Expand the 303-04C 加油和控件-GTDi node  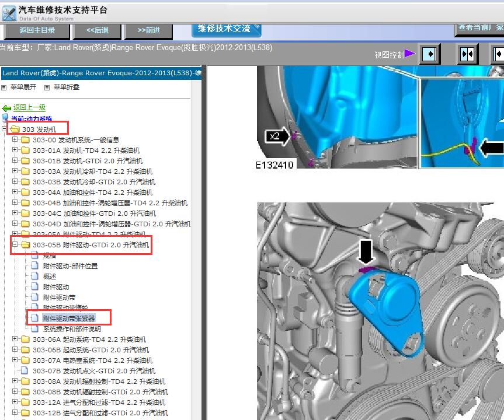pos(15,213)
